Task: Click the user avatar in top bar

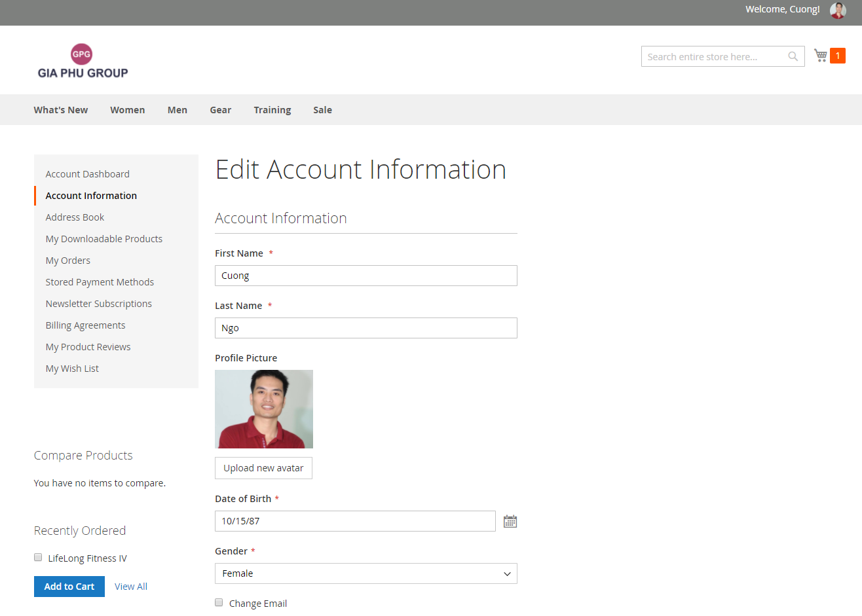Action: click(x=838, y=10)
